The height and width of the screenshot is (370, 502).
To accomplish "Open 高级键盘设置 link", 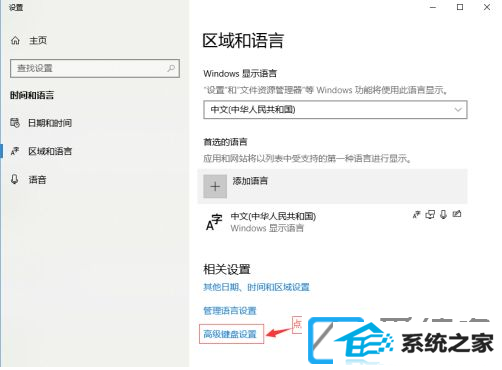I will [230, 334].
